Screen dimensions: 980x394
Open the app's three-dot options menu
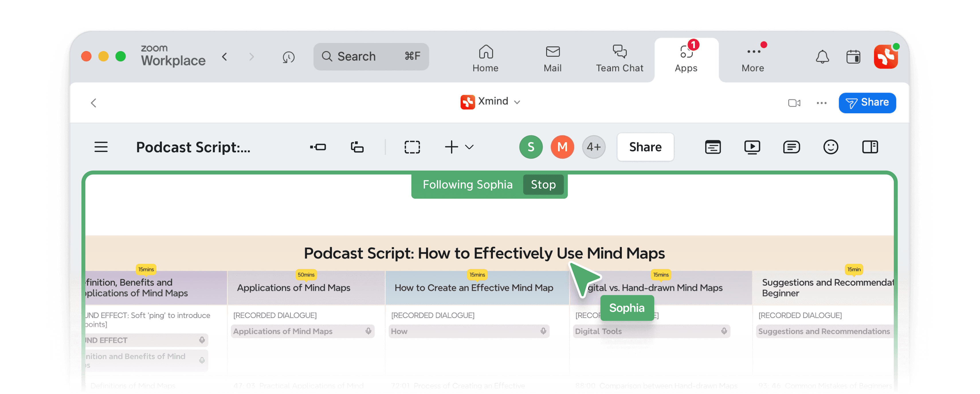click(821, 103)
